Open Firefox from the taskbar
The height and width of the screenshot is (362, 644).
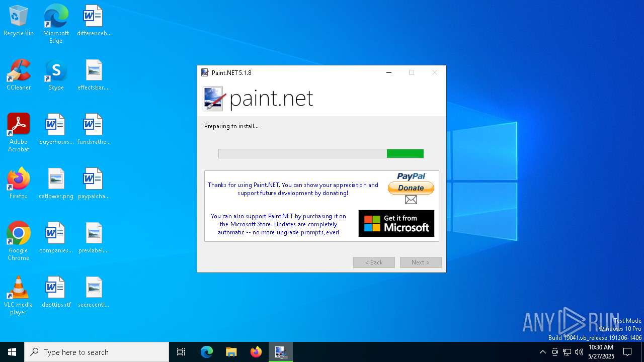pyautogui.click(x=256, y=352)
